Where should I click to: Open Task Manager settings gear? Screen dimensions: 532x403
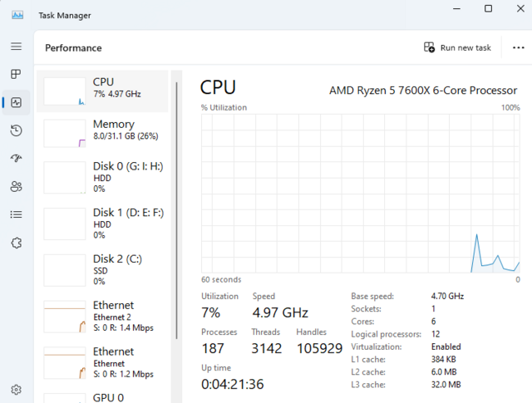[16, 389]
